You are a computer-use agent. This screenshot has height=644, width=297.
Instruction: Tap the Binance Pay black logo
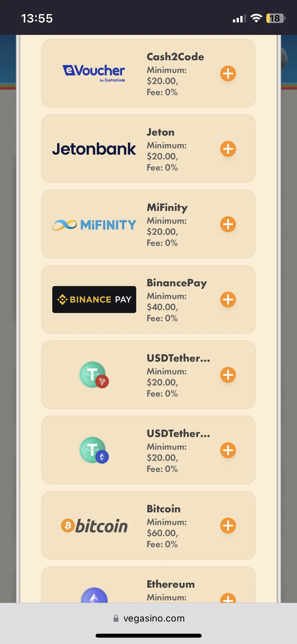[x=94, y=300]
